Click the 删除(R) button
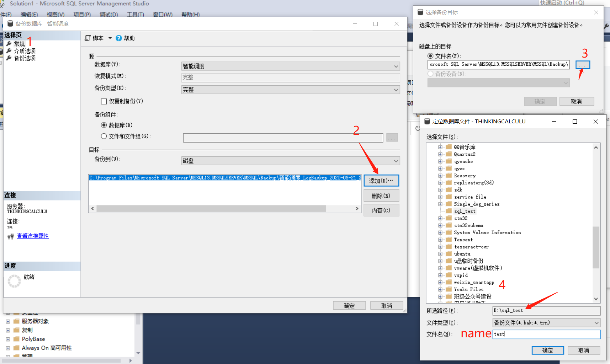The height and width of the screenshot is (364, 610). pyautogui.click(x=381, y=196)
